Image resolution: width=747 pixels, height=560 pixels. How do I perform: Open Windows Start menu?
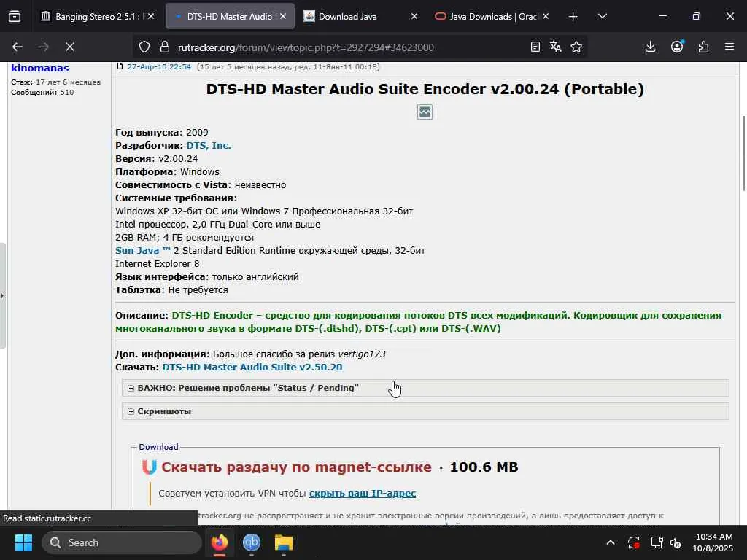[x=23, y=542]
